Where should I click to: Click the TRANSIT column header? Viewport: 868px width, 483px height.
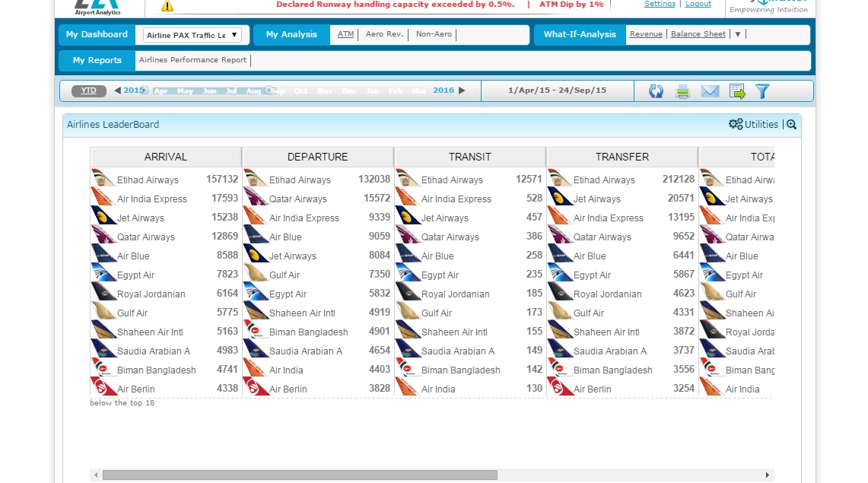click(470, 157)
